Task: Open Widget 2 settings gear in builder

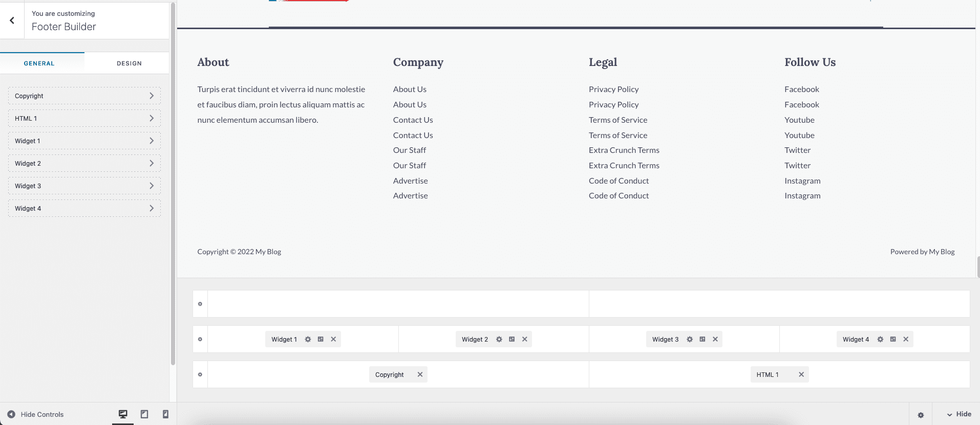Action: [x=499, y=339]
